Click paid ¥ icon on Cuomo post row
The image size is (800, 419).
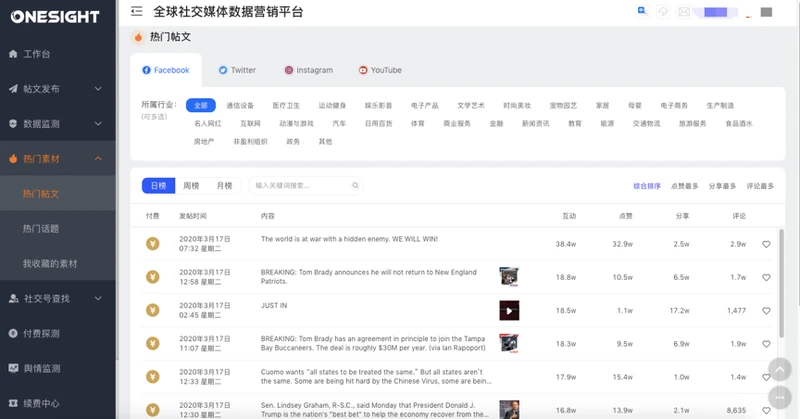tap(153, 377)
